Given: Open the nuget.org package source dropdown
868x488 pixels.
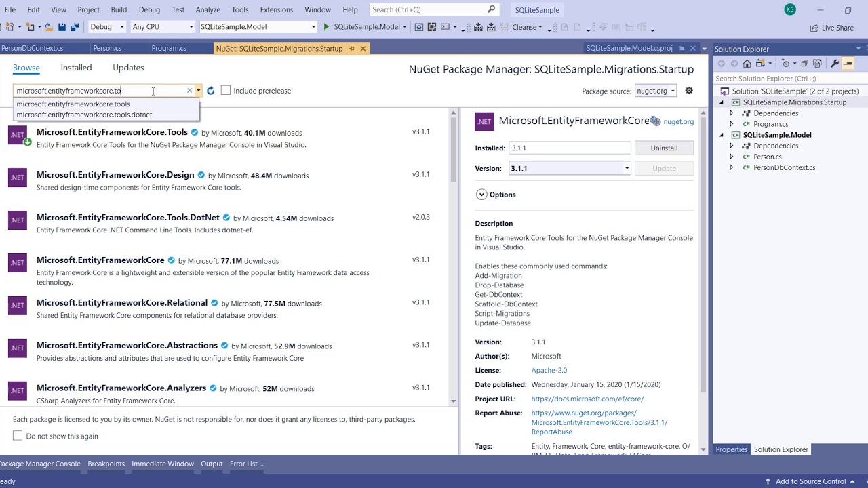Looking at the screenshot, I should pyautogui.click(x=656, y=91).
